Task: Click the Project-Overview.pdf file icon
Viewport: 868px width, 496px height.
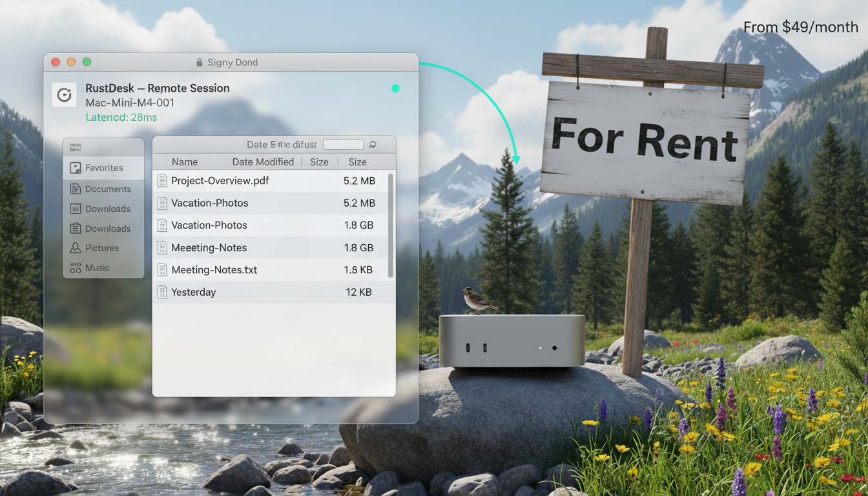Action: 162,181
